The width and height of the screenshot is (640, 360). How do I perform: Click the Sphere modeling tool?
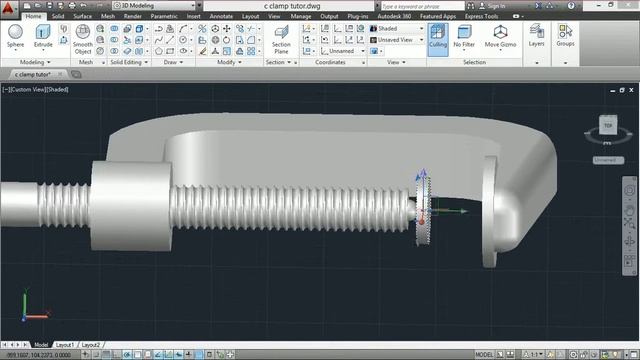16,36
